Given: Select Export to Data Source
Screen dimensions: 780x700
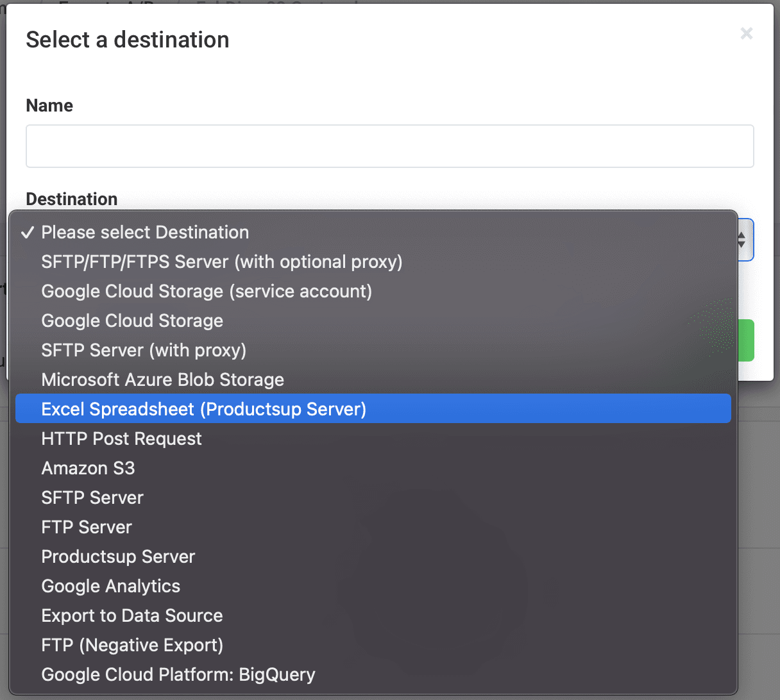Looking at the screenshot, I should [131, 615].
